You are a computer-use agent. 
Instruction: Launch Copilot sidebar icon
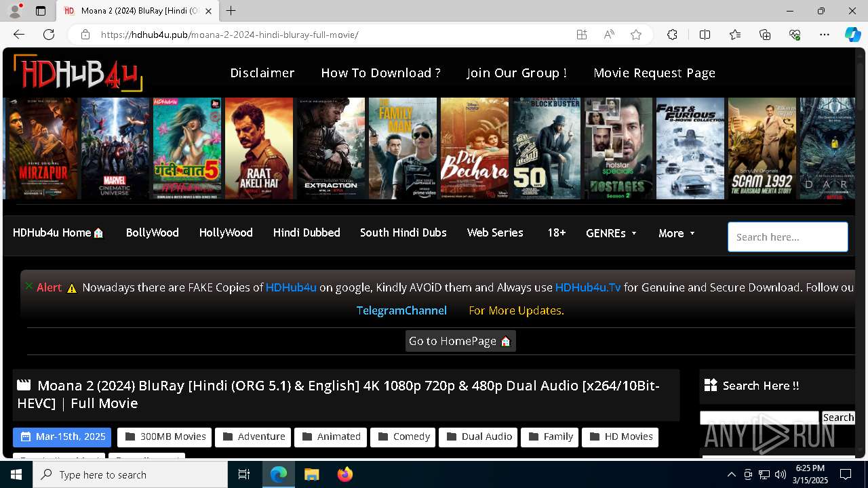click(852, 35)
